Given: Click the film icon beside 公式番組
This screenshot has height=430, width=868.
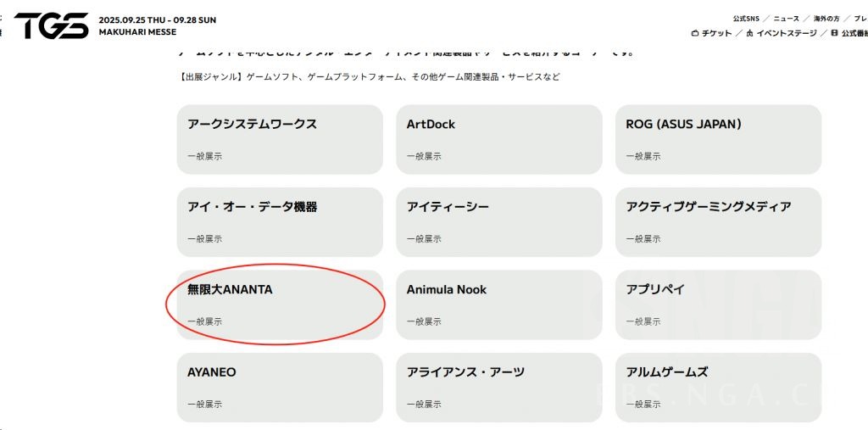Looking at the screenshot, I should click(834, 33).
